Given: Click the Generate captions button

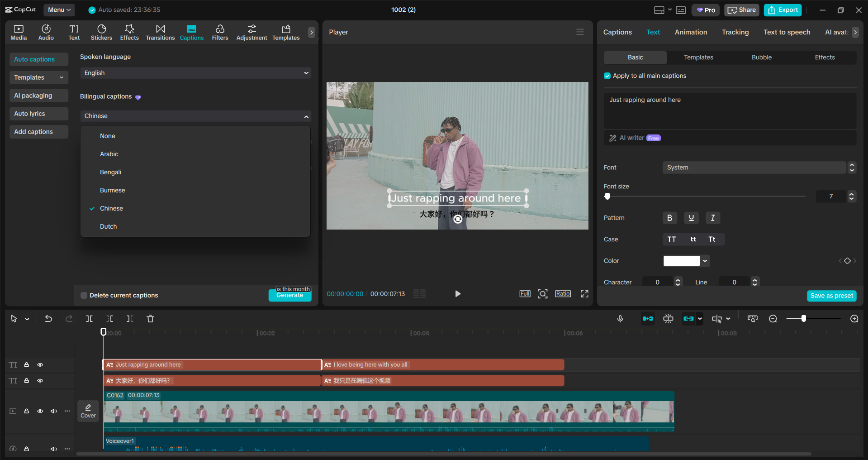Looking at the screenshot, I should click(289, 295).
